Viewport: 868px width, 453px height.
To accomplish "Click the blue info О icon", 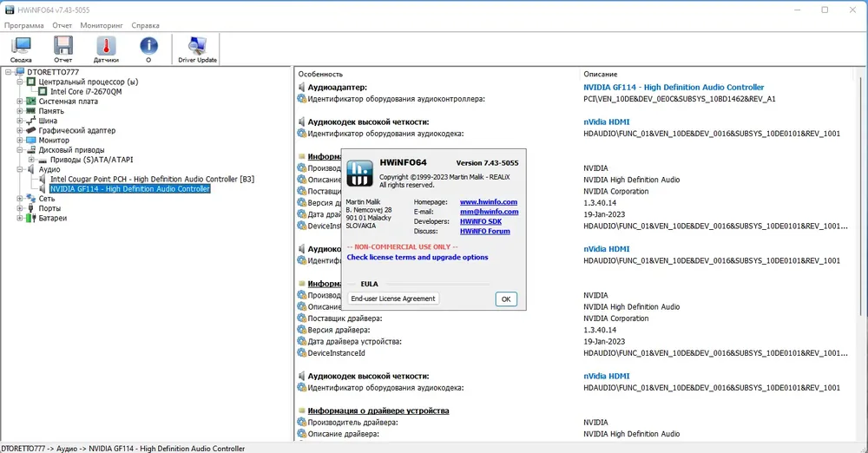I will click(148, 49).
